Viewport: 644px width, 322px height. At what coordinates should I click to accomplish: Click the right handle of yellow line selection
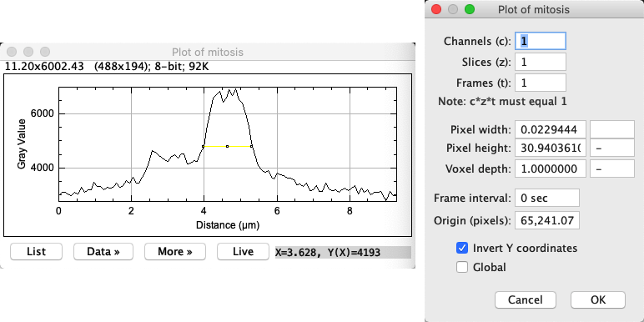(251, 146)
